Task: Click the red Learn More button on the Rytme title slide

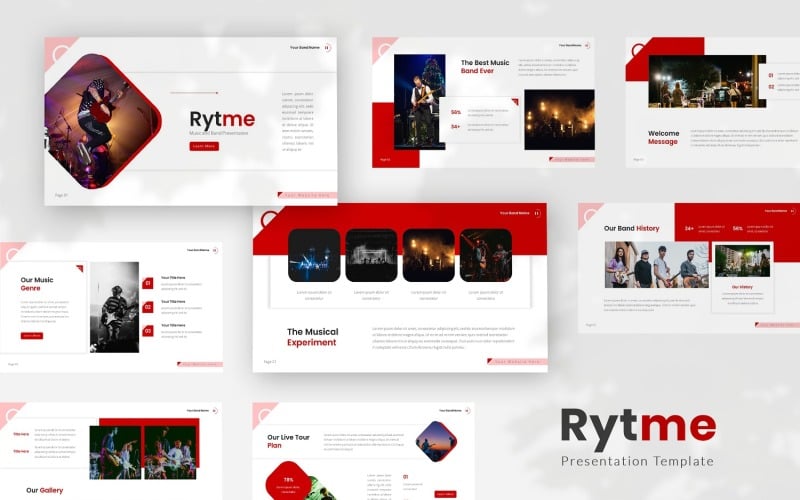Action: pyautogui.click(x=204, y=146)
